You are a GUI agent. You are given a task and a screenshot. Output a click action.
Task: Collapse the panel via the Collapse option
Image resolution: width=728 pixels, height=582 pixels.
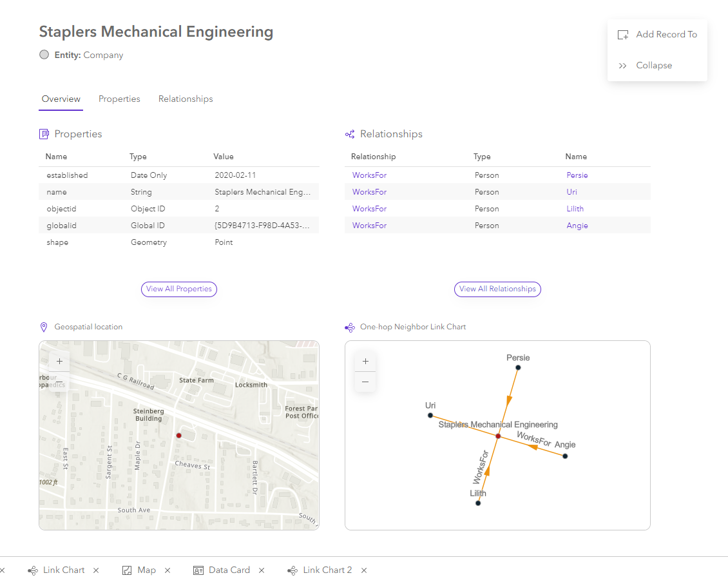pos(654,65)
